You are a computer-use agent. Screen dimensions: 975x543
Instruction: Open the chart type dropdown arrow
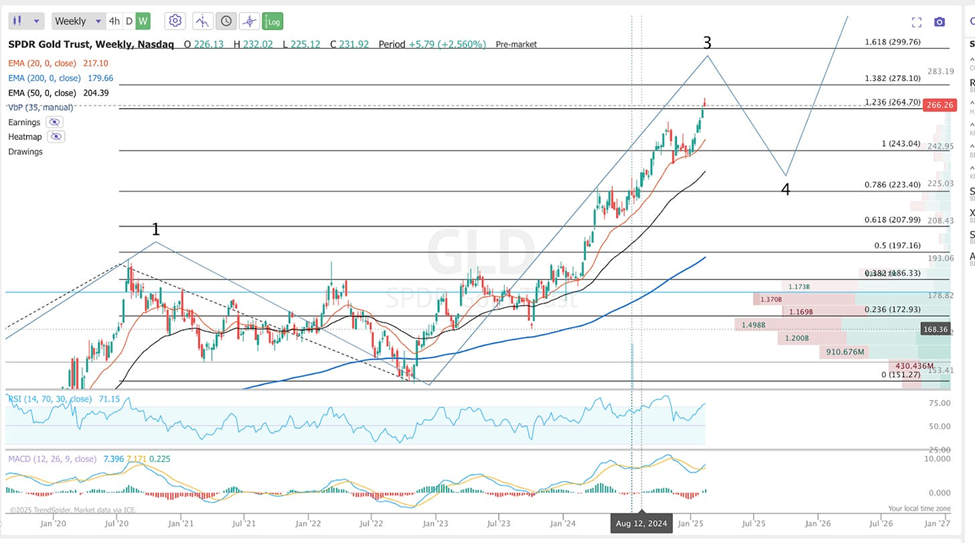coord(36,21)
